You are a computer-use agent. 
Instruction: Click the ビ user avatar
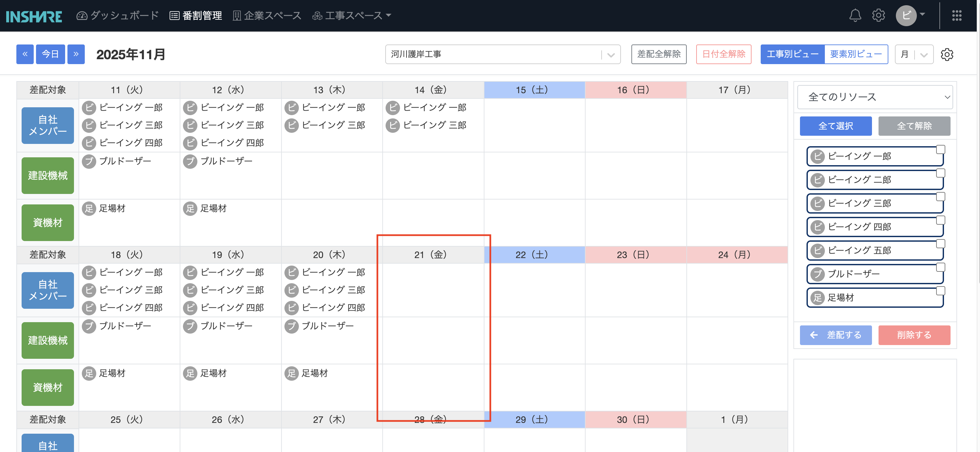point(906,15)
